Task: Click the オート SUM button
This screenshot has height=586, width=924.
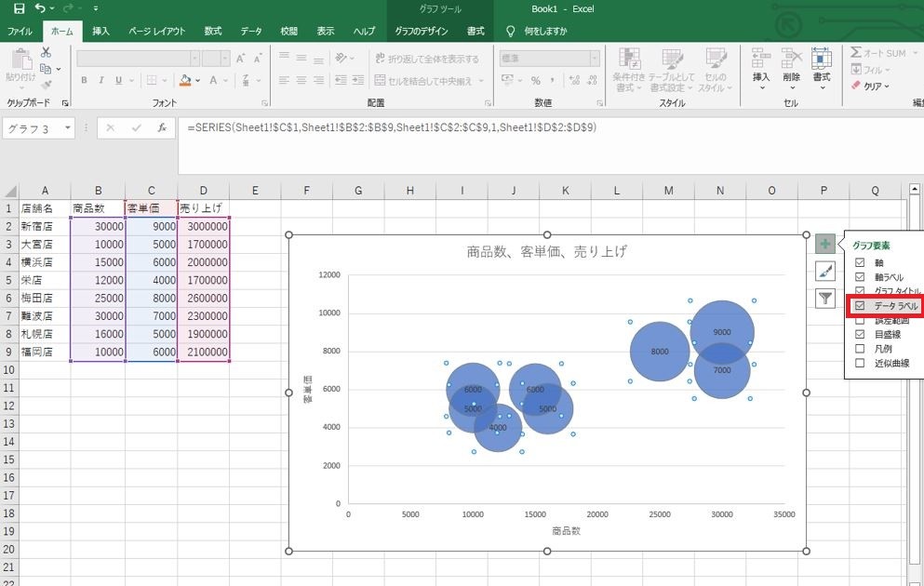Action: 878,53
